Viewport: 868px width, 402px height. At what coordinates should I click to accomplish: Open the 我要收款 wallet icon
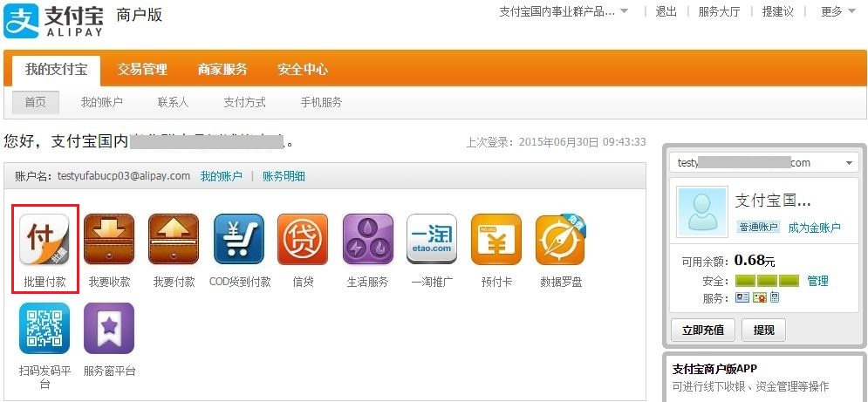[109, 239]
